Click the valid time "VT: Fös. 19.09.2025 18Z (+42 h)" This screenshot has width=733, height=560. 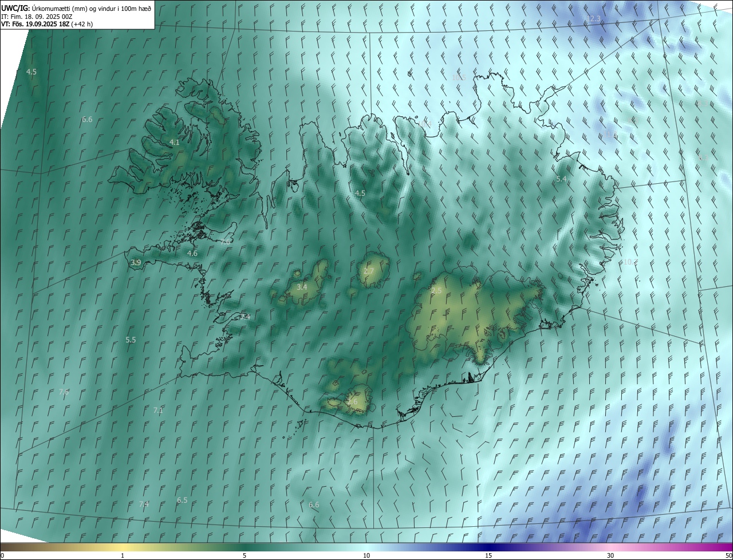click(x=47, y=24)
